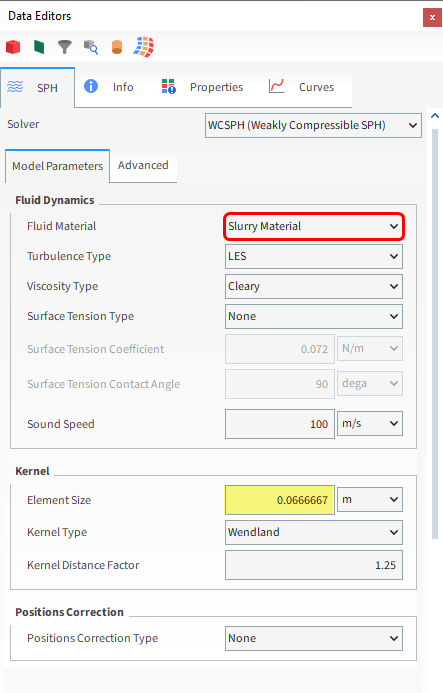Open the Turbulence Type LES dropdown

tap(314, 256)
